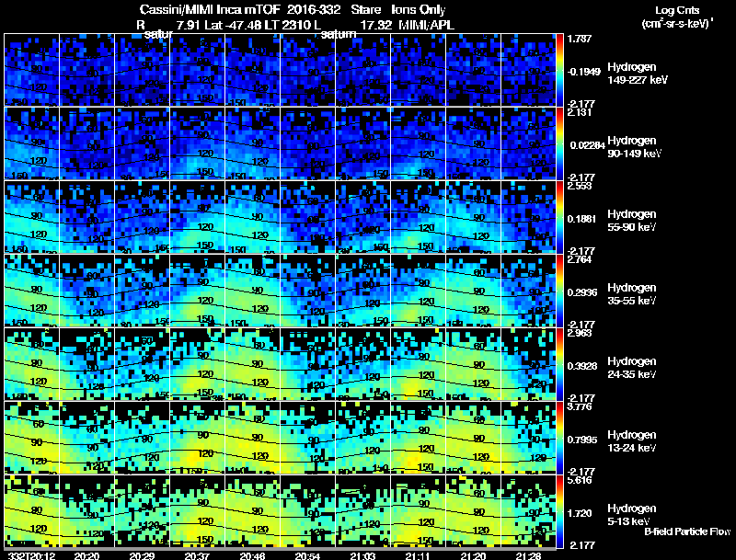Click the Hydrogen 90-149 keV color bar

click(x=559, y=143)
